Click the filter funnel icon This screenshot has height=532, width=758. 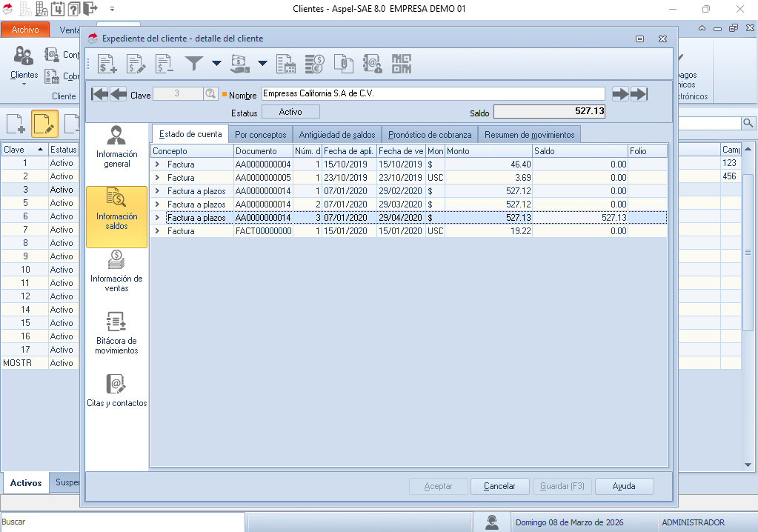click(x=194, y=64)
